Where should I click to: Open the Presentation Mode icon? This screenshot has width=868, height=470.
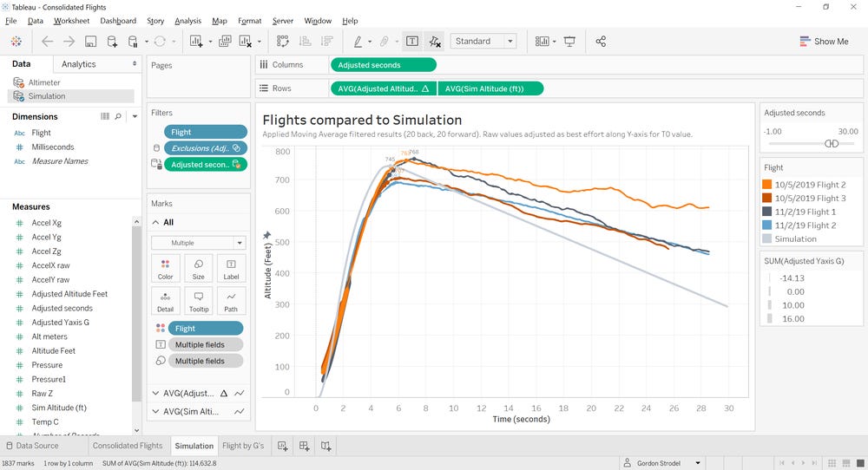click(x=569, y=42)
